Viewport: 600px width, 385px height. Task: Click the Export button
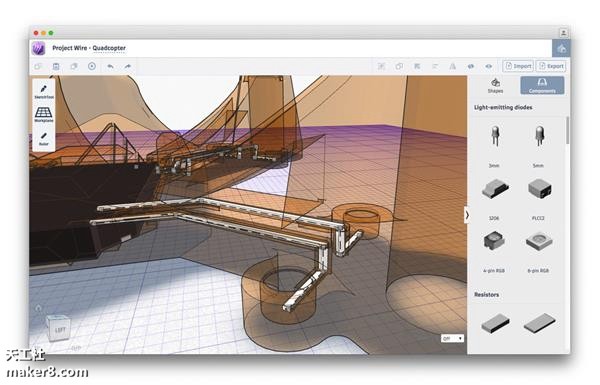tap(551, 66)
